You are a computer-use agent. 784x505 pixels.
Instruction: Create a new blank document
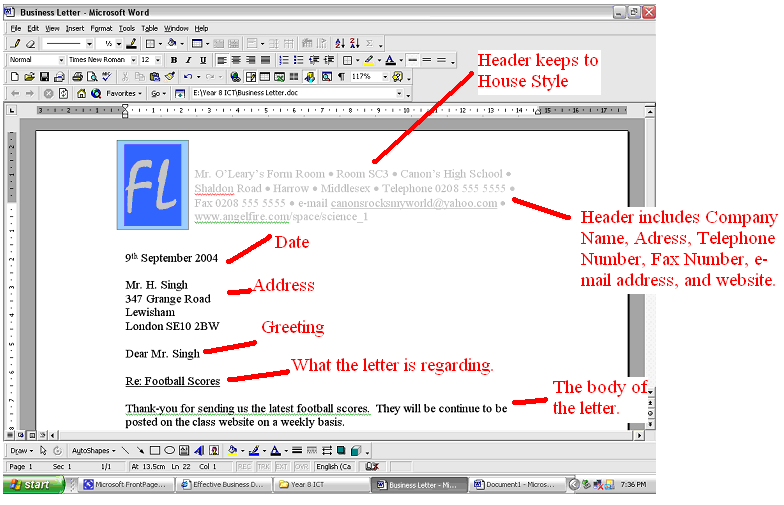click(x=14, y=76)
